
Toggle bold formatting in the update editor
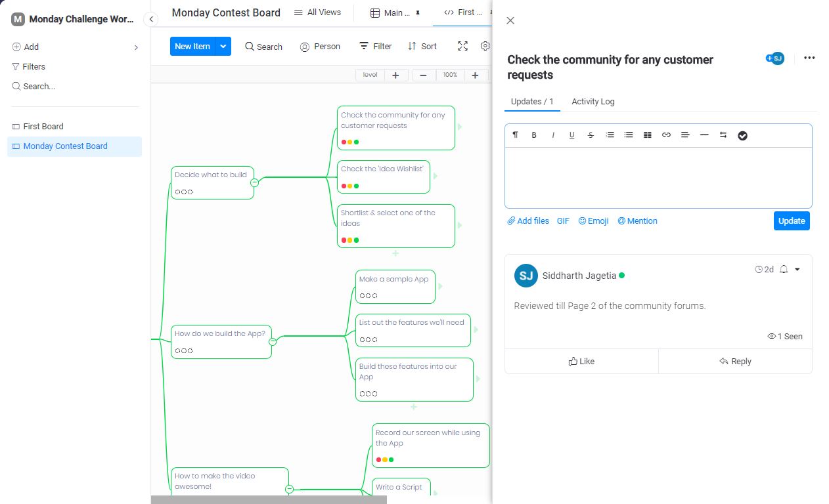pyautogui.click(x=534, y=135)
